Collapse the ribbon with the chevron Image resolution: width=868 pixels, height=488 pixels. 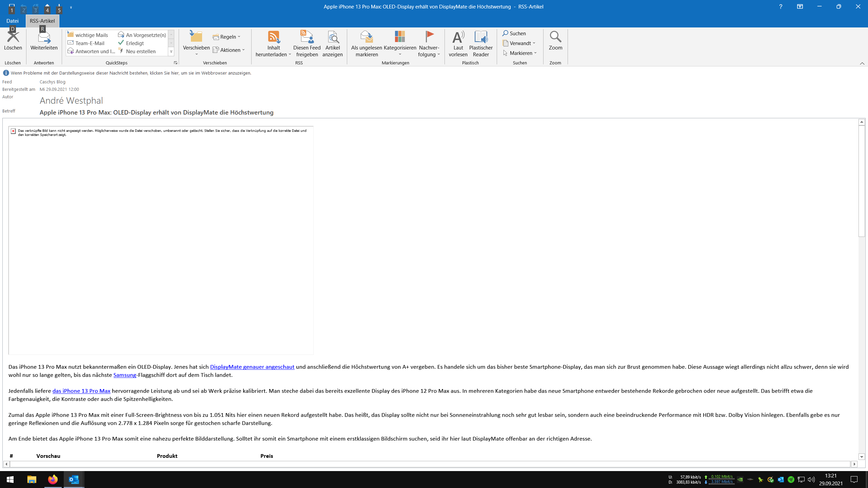[862, 63]
